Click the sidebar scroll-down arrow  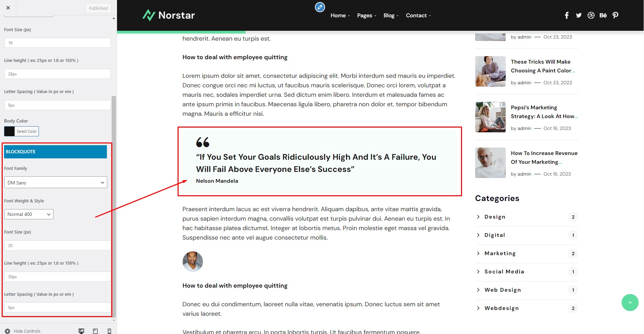pyautogui.click(x=114, y=320)
